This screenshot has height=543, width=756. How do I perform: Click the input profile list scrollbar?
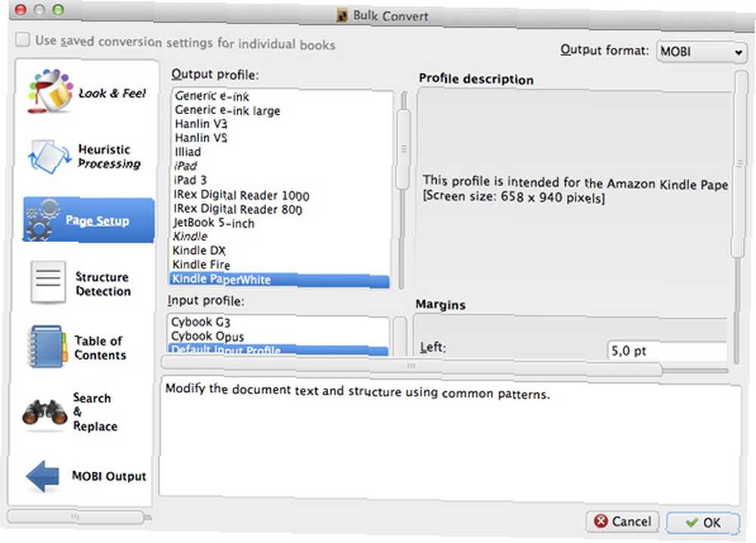pyautogui.click(x=400, y=336)
